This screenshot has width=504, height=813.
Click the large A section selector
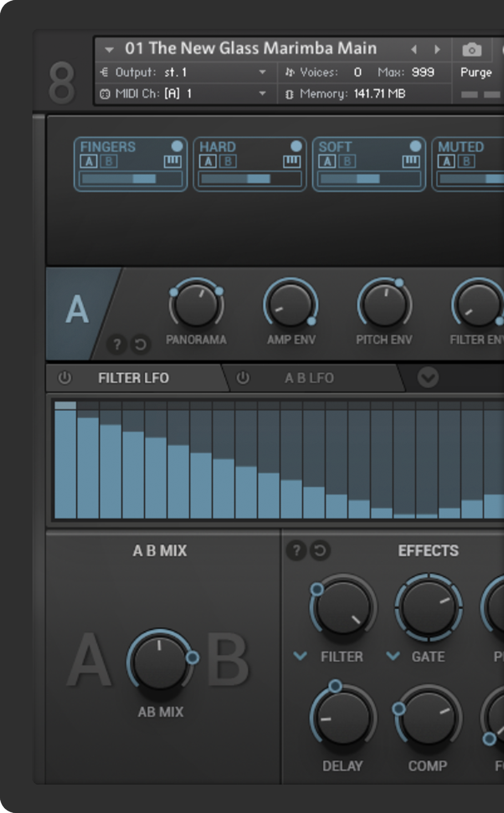tap(77, 310)
